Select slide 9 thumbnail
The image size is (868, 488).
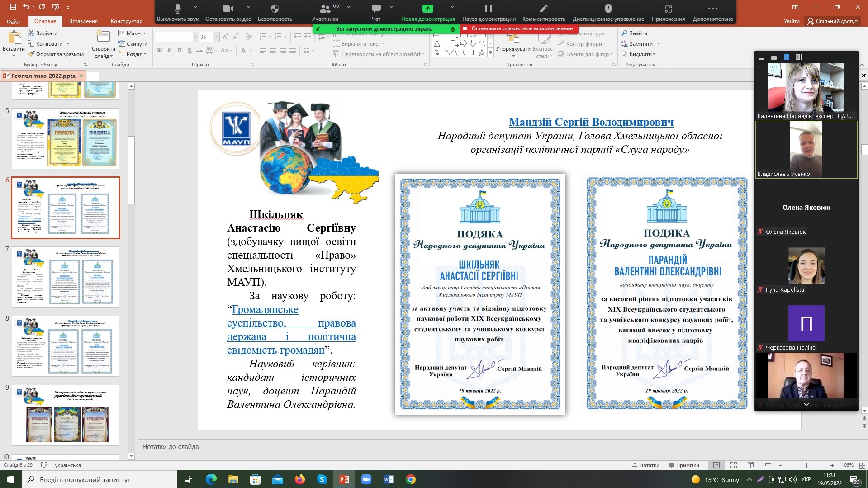pyautogui.click(x=66, y=415)
